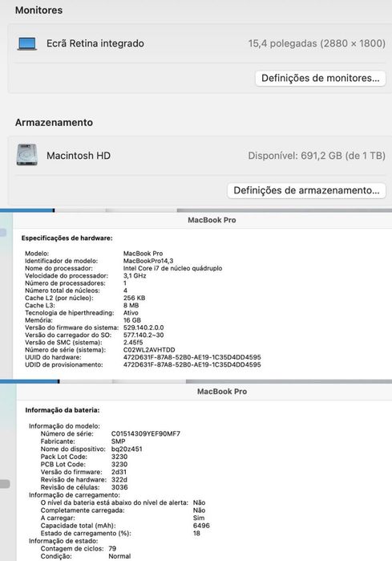The height and width of the screenshot is (561, 392).
Task: Select cell revision 3036
Action: pos(119,487)
